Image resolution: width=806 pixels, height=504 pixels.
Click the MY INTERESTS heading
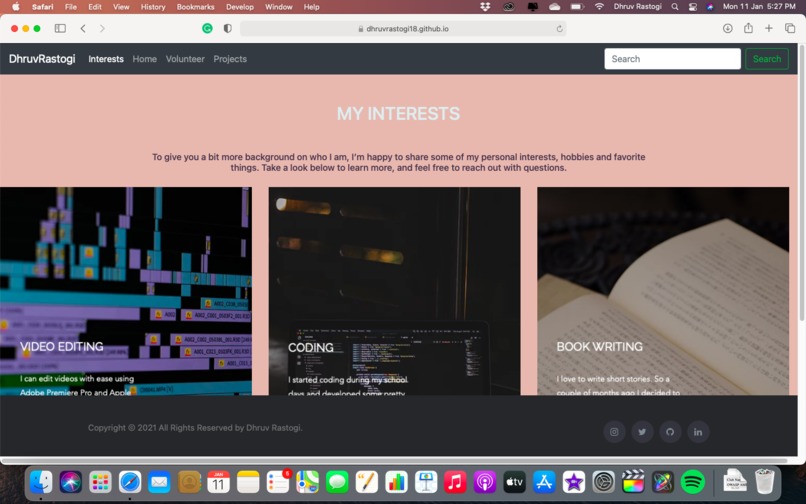(x=398, y=114)
